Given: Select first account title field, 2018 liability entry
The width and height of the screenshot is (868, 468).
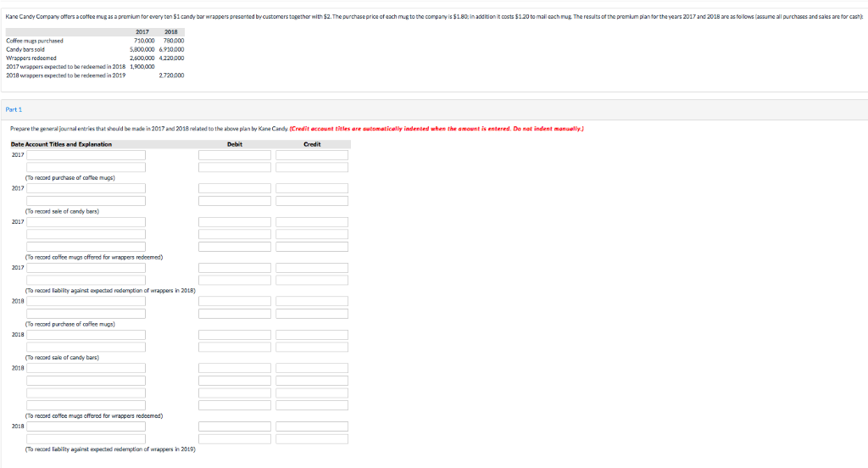Looking at the screenshot, I should coord(86,427).
